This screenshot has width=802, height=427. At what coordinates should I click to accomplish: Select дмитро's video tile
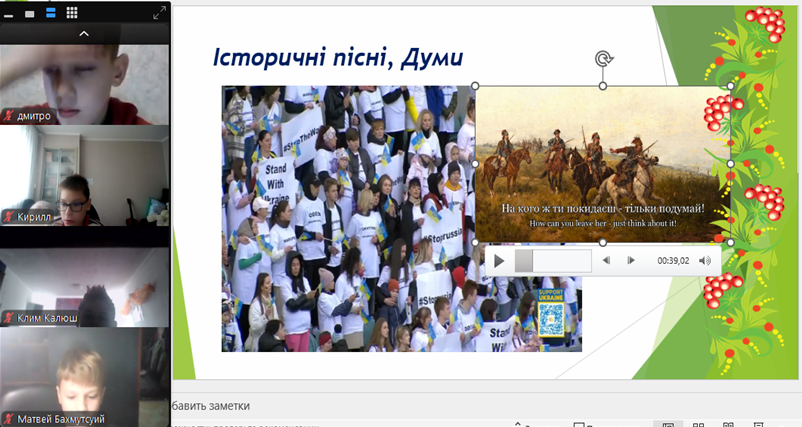85,80
